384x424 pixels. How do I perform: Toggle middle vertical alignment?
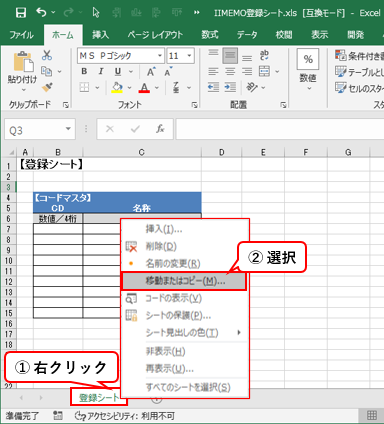tap(230, 55)
